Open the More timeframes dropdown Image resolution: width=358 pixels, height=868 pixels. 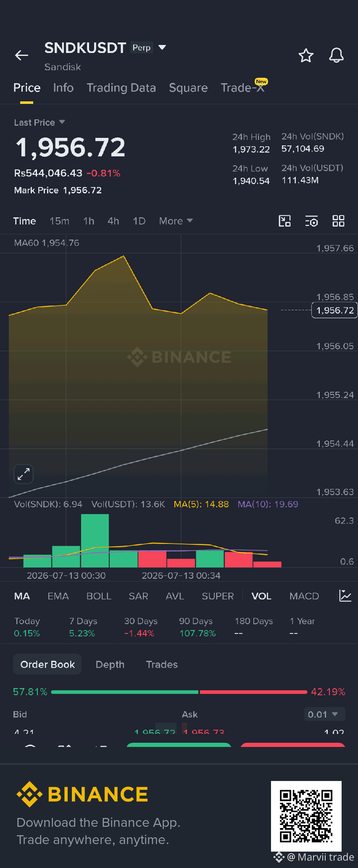click(176, 221)
